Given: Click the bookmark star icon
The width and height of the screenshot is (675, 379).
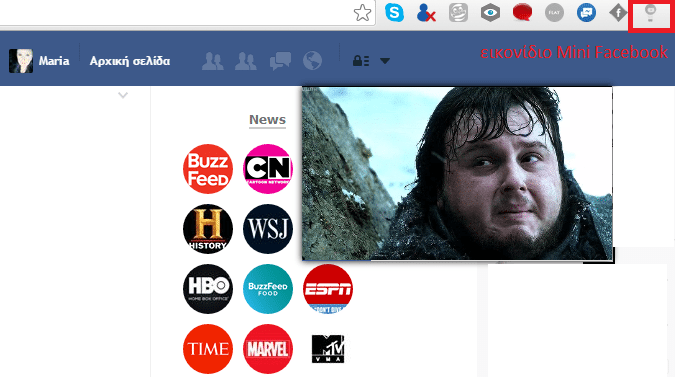Looking at the screenshot, I should [x=362, y=13].
